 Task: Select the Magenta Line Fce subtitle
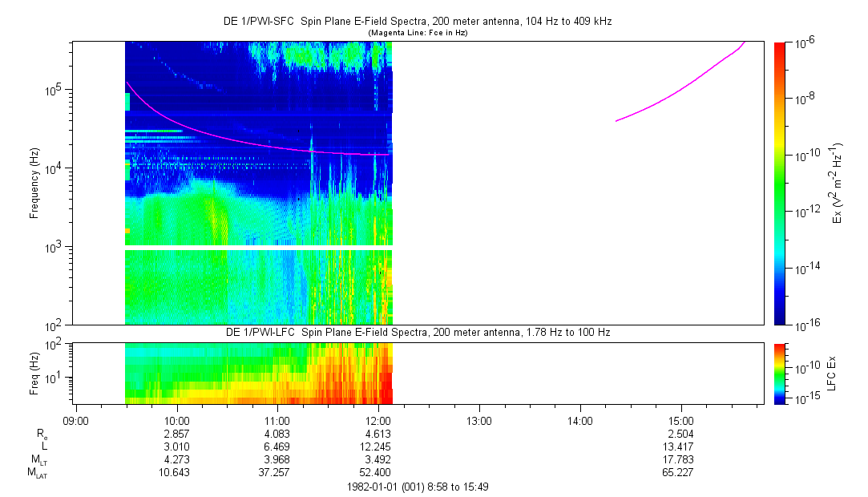[x=417, y=33]
